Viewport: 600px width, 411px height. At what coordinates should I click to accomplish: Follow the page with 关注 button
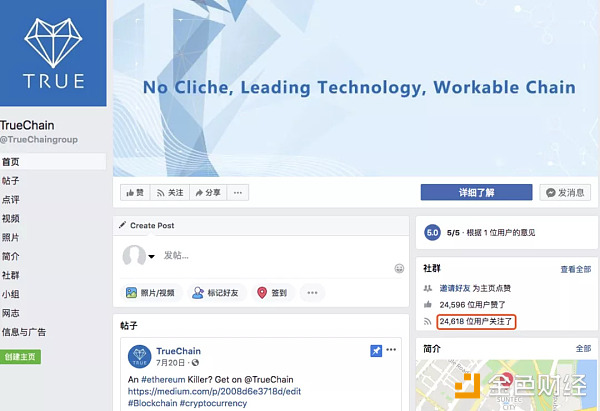pos(170,192)
